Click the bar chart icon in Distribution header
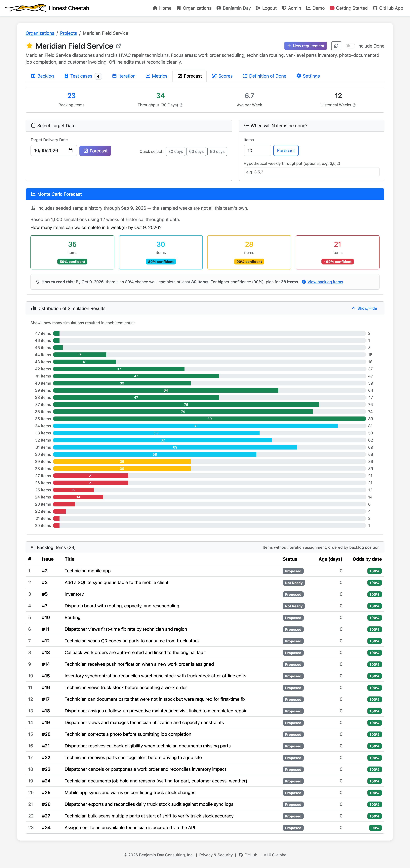The height and width of the screenshot is (868, 410). [33, 308]
